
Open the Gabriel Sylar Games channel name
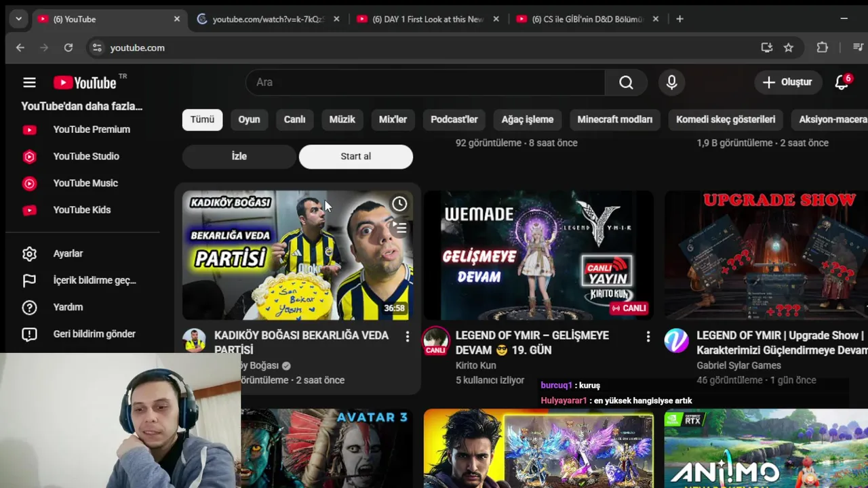coord(738,365)
